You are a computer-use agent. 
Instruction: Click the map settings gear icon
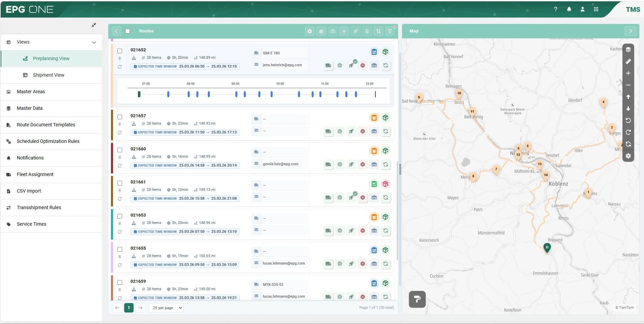pyautogui.click(x=628, y=156)
